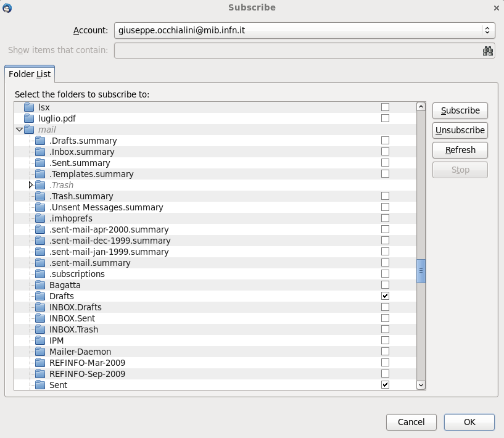The height and width of the screenshot is (438, 504).
Task: Tick the luglio.pdf subscription checkbox
Action: 385,118
